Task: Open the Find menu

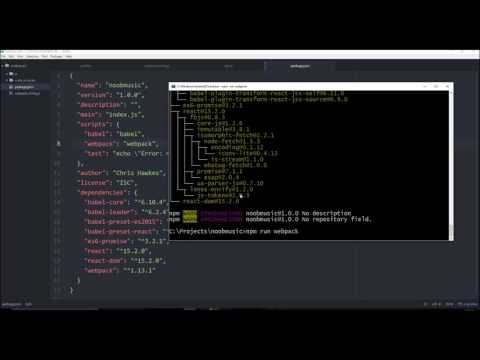Action: click(x=45, y=56)
